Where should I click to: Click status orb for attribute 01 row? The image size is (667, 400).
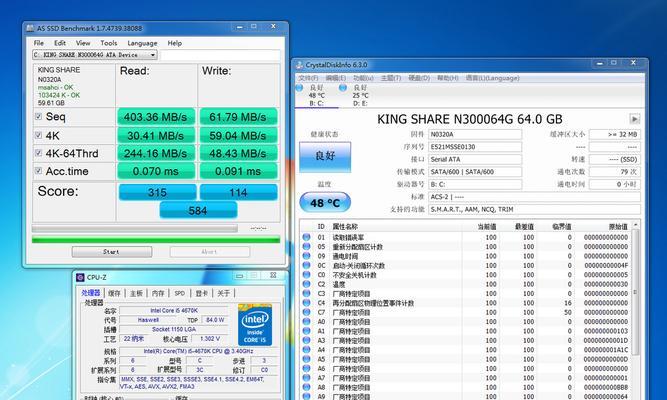[306, 237]
